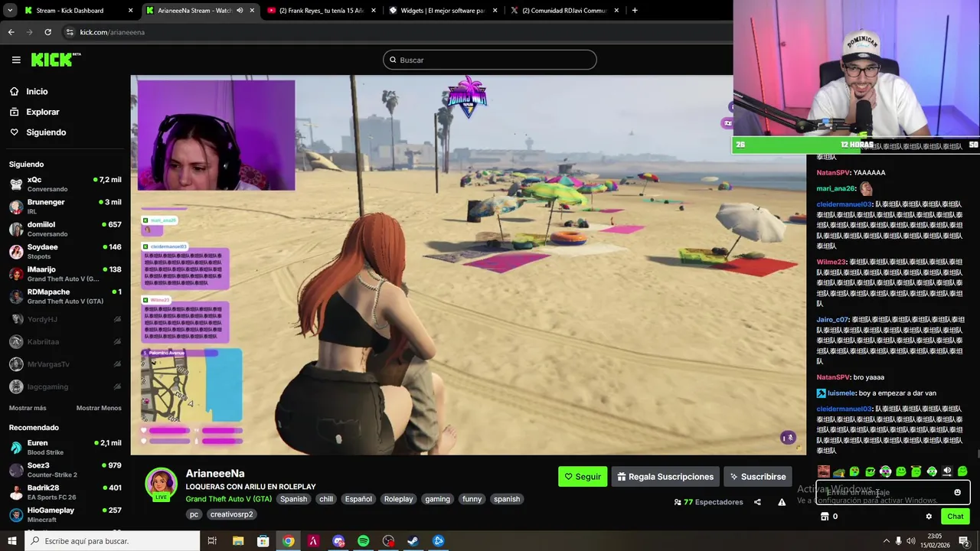Open recommended channel HioGameplay
The image size is (980, 551).
65,514
